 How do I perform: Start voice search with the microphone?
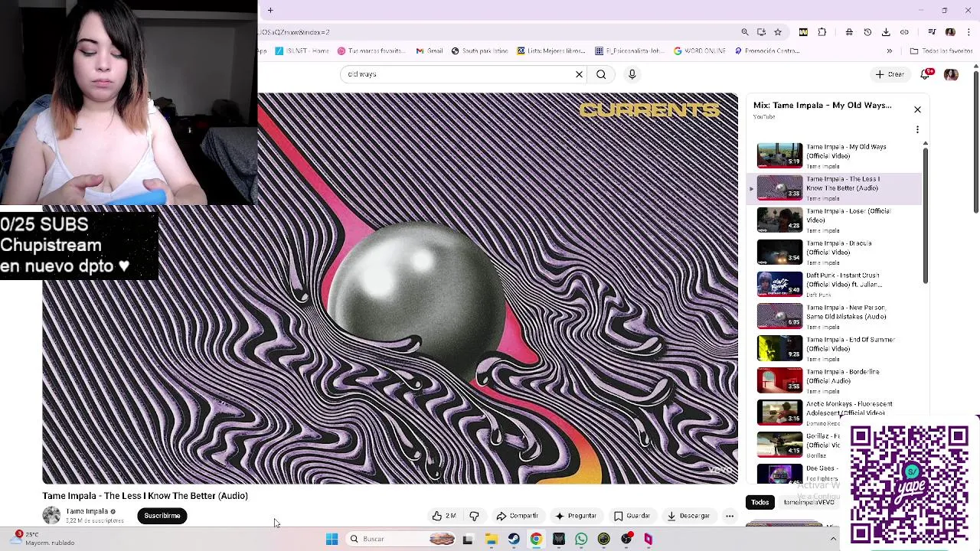(632, 74)
